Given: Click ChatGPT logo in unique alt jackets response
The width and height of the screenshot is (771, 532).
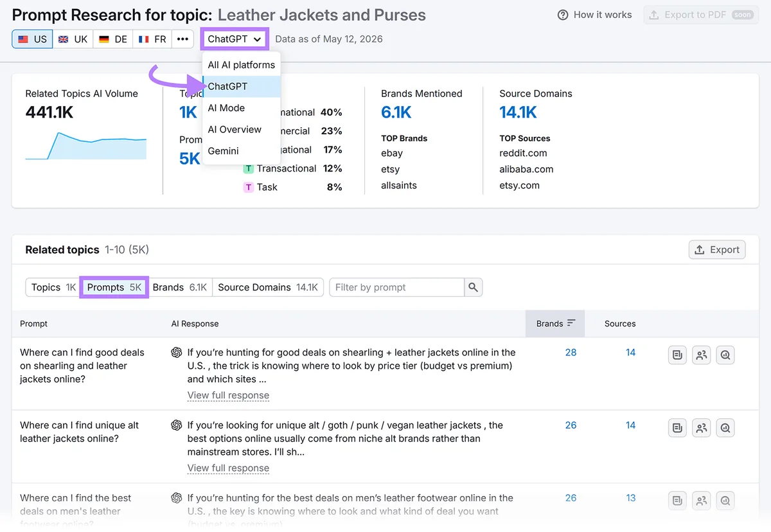Looking at the screenshot, I should (x=176, y=425).
